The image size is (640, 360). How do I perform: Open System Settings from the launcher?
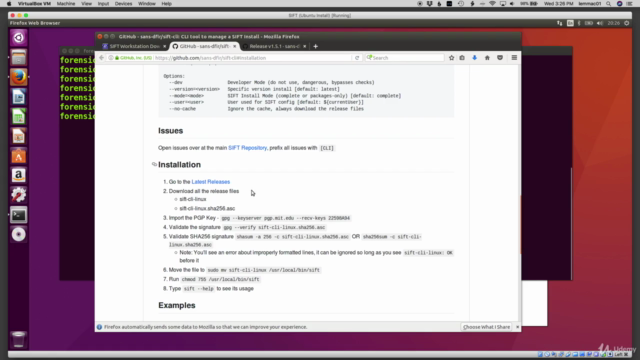pos(18,195)
